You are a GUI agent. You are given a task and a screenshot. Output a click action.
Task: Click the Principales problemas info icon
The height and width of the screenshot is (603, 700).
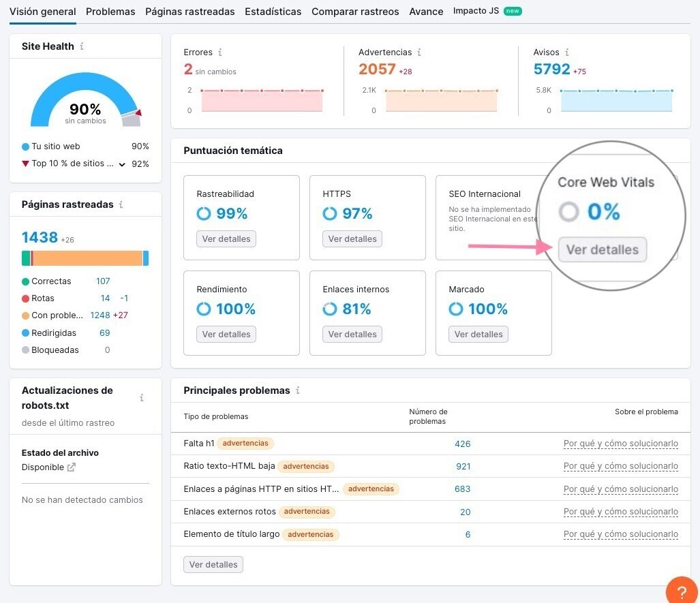point(298,390)
